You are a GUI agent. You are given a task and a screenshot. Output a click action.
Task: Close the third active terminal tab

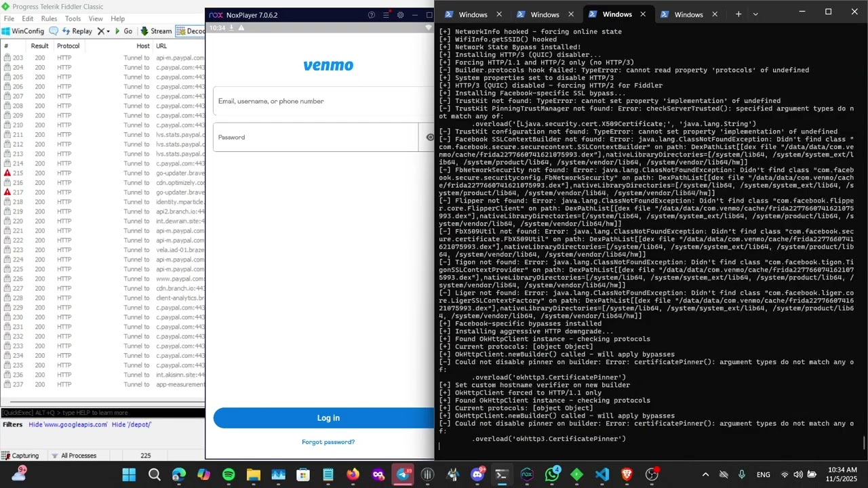643,14
